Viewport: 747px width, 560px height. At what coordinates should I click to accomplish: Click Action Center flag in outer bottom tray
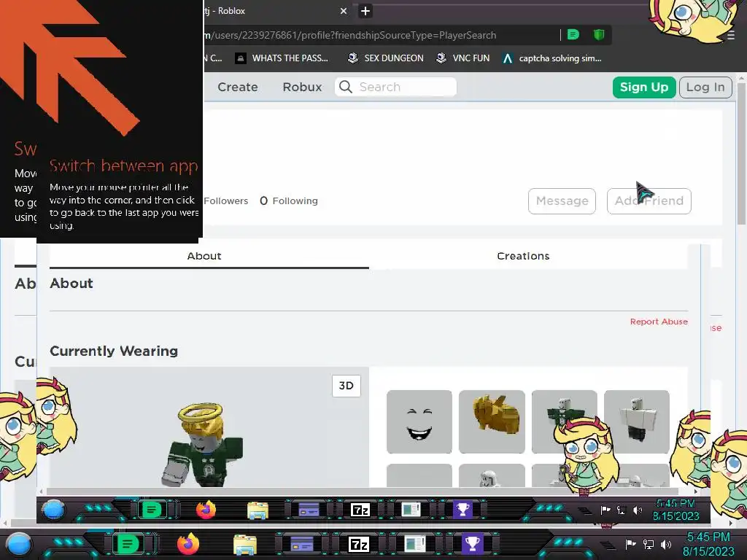pyautogui.click(x=630, y=544)
